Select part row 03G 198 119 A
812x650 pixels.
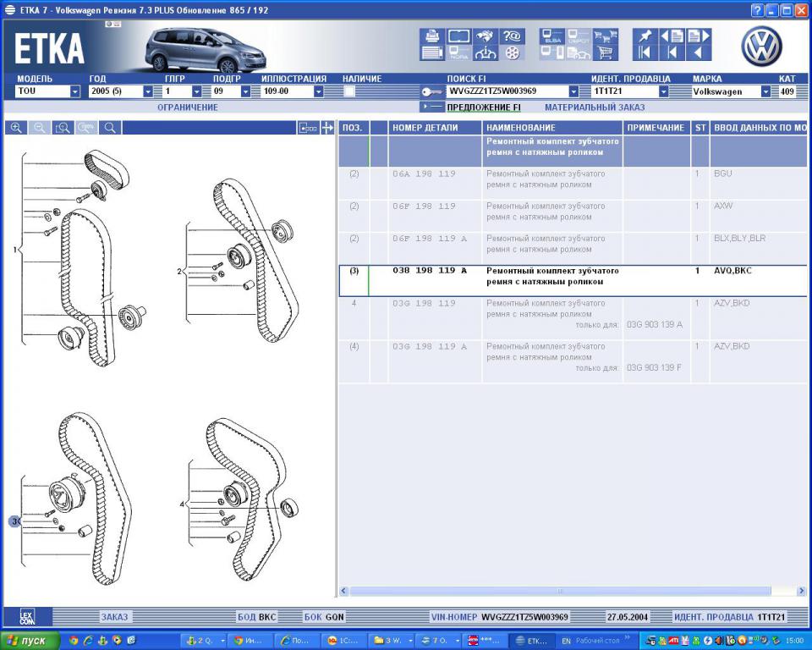(x=573, y=361)
